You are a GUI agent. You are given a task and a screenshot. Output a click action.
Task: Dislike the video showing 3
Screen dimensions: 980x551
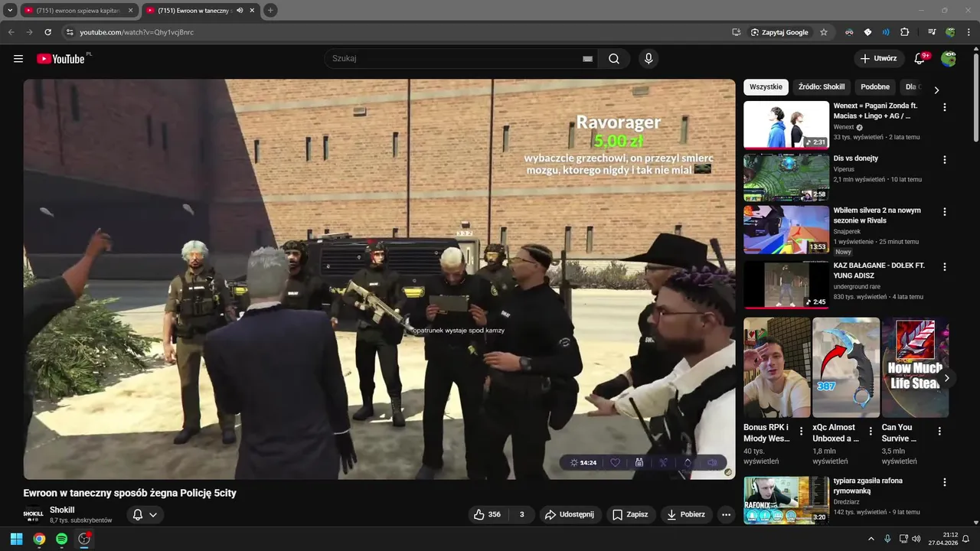[x=521, y=515]
